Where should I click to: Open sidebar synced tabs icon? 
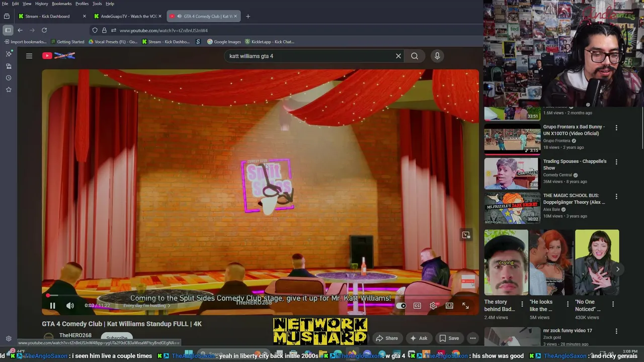pyautogui.click(x=9, y=66)
